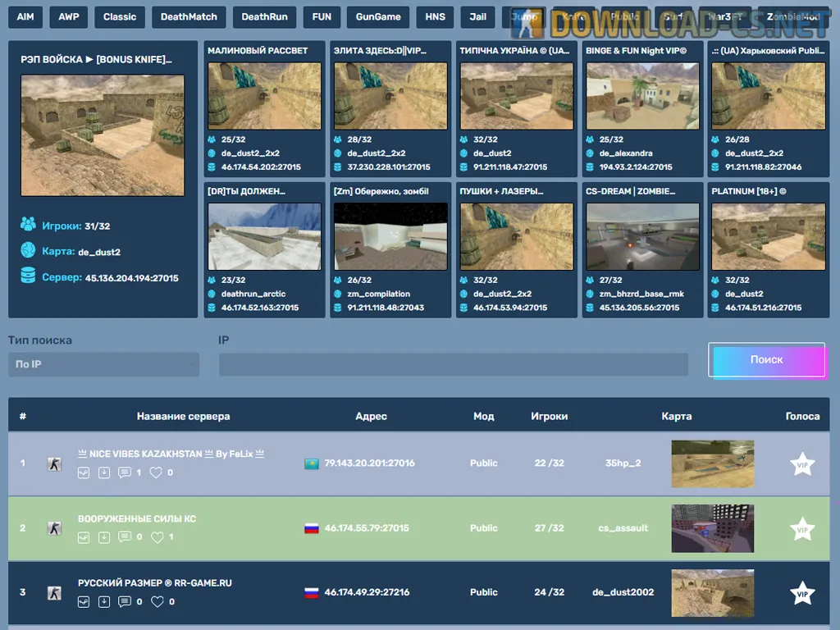Click the Kazakhstan flag beside 79.143.20.201:27016
The height and width of the screenshot is (630, 840).
[x=311, y=463]
